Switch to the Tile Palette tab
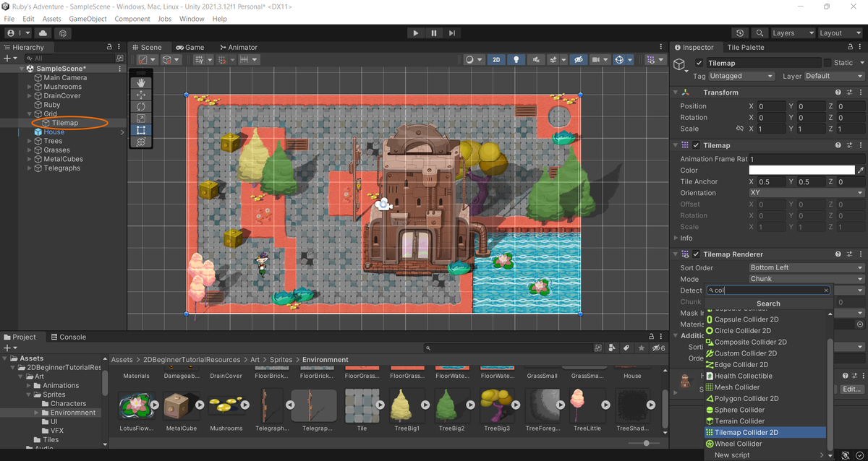The image size is (868, 461). pos(747,47)
